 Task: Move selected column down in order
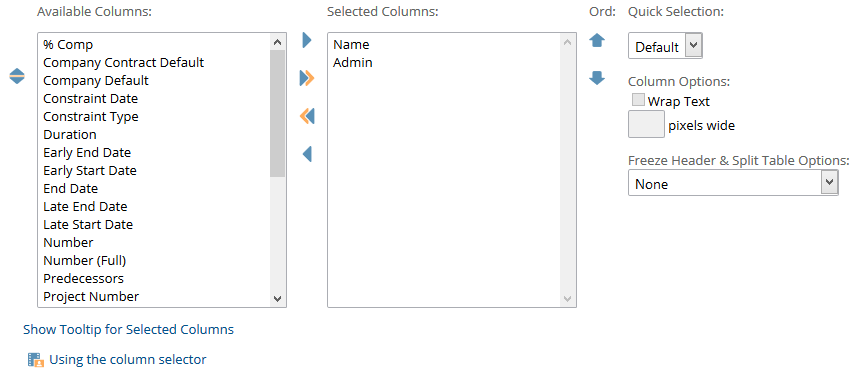(597, 79)
